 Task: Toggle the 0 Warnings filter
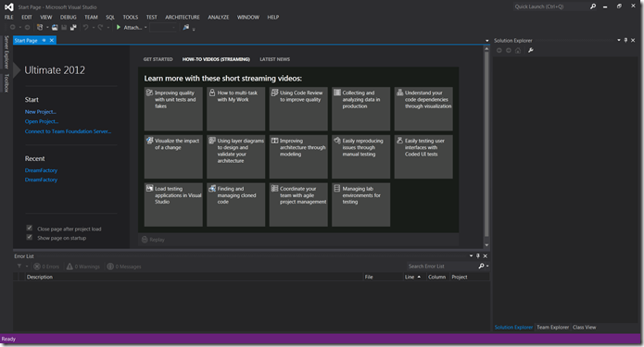click(83, 266)
